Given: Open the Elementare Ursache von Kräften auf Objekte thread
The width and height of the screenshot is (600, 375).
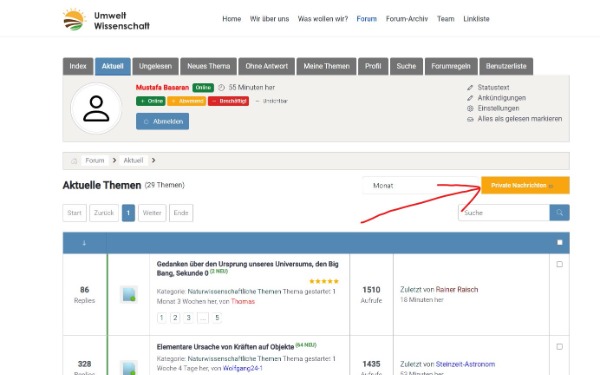Looking at the screenshot, I should coord(225,347).
